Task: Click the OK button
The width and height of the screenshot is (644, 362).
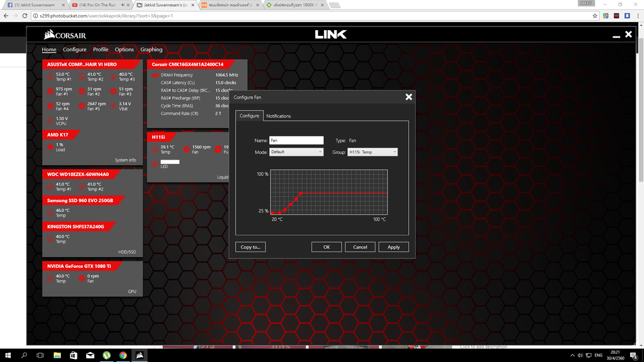Action: click(326, 247)
